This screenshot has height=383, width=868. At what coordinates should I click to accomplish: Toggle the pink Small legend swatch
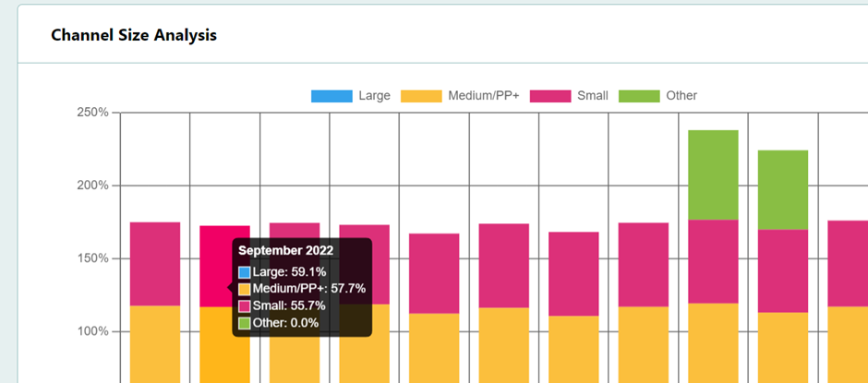[550, 96]
